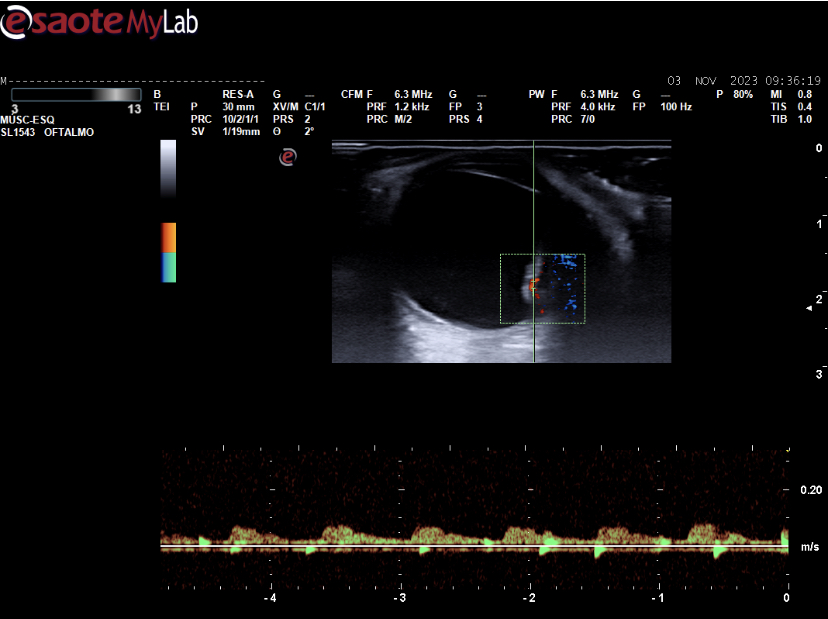Click the 3 to 13 gray range bar
Screen dimensions: 828x619
[75, 94]
